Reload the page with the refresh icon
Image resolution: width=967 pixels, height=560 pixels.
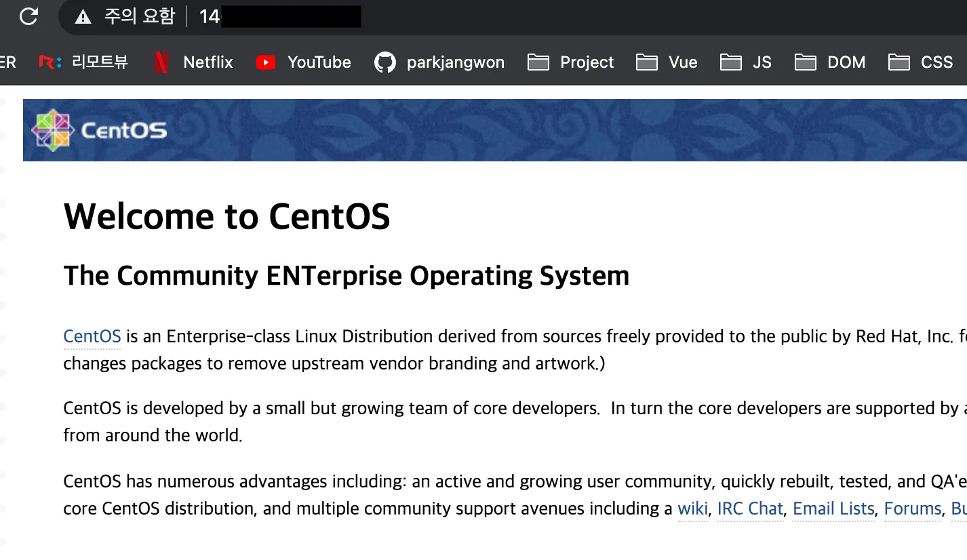tap(28, 16)
